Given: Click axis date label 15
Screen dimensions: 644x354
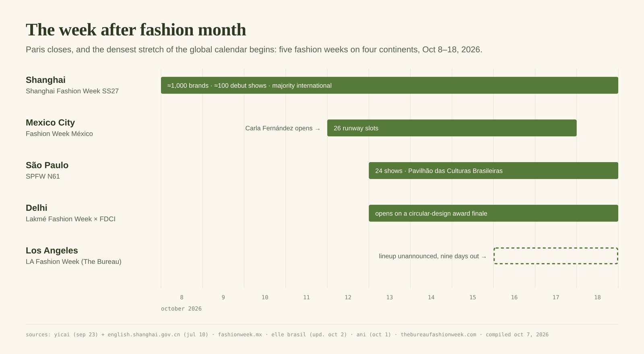Looking at the screenshot, I should click(473, 297).
